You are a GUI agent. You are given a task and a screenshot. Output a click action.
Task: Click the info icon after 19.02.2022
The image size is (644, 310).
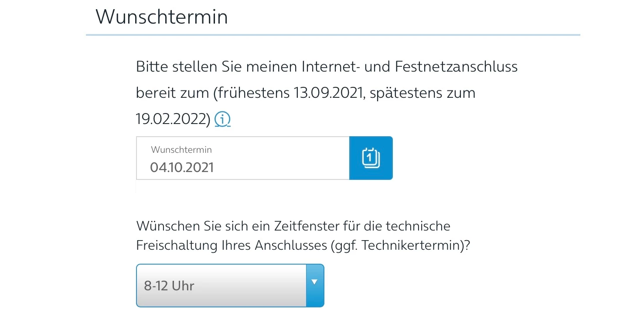click(222, 119)
